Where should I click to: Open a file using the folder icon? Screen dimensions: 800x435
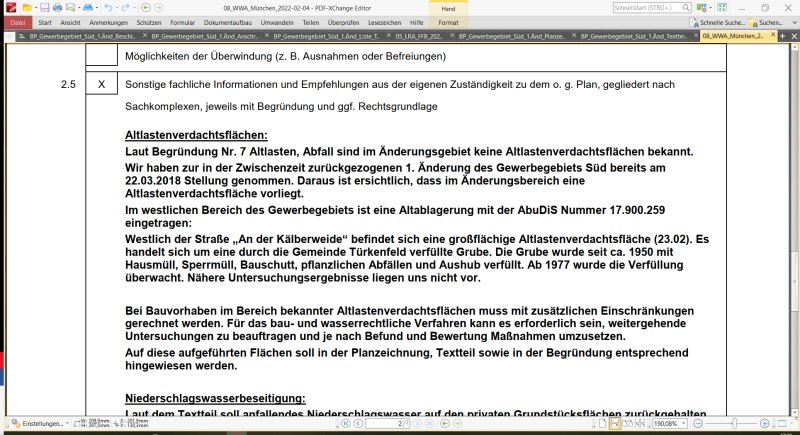click(x=27, y=8)
